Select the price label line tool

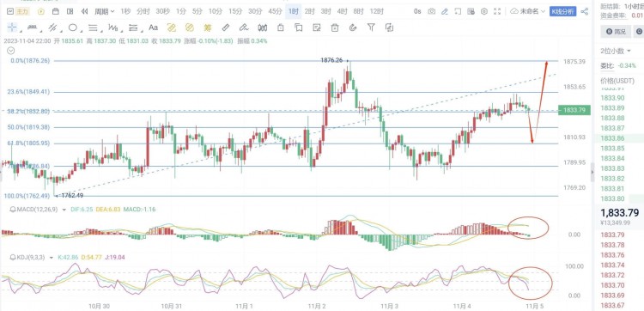click(33, 27)
